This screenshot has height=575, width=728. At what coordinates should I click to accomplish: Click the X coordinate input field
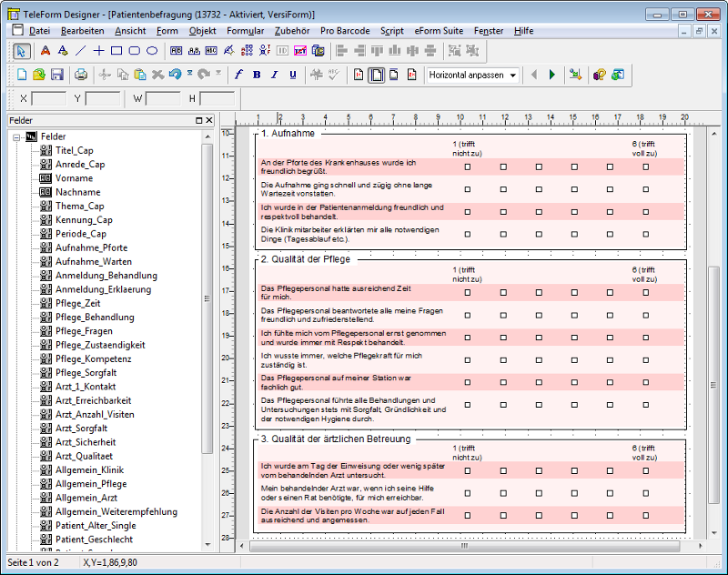point(48,98)
